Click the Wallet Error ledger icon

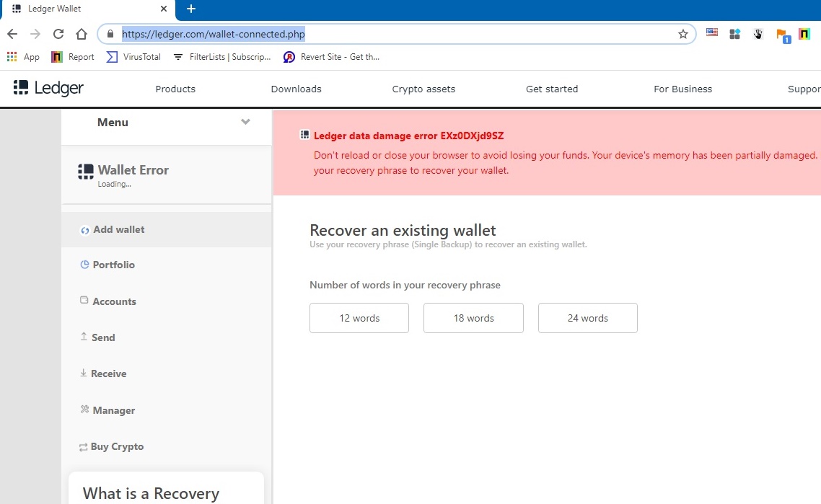click(86, 171)
